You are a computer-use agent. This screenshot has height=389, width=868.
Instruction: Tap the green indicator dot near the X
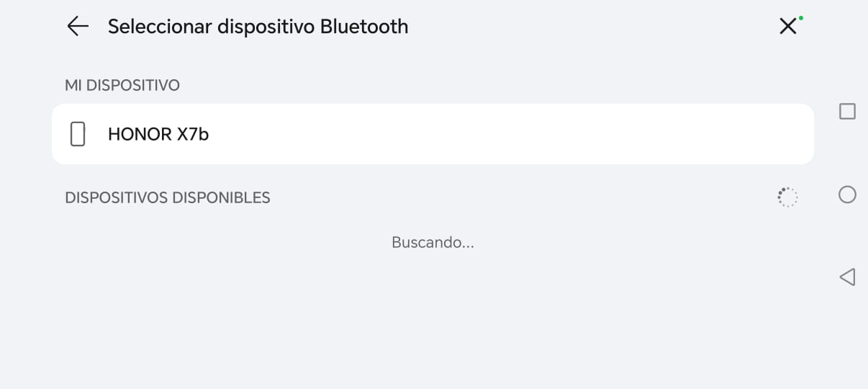(801, 18)
